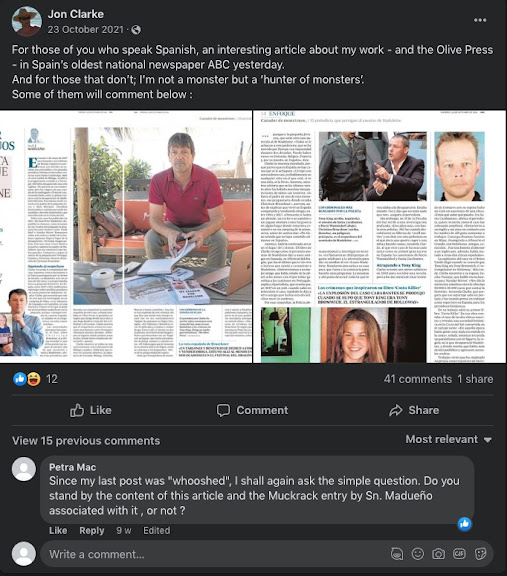Open Jon Clarke's profile name link
Image resolution: width=507 pixels, height=576 pixels.
click(x=76, y=14)
